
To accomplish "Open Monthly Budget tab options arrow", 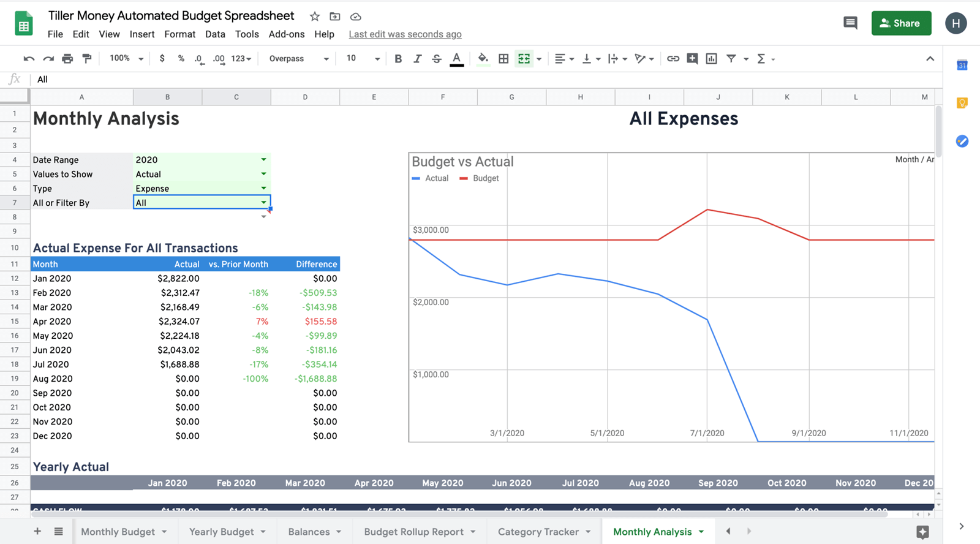I will pyautogui.click(x=164, y=532).
